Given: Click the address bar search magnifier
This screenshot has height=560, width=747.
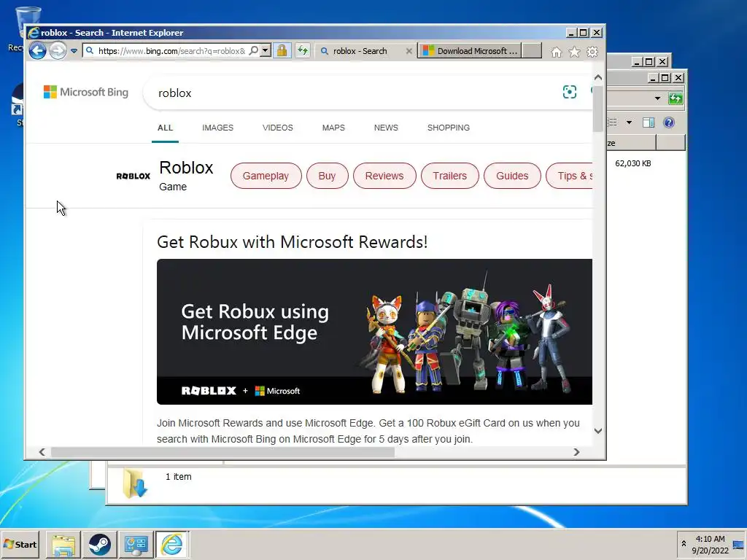Looking at the screenshot, I should point(254,50).
